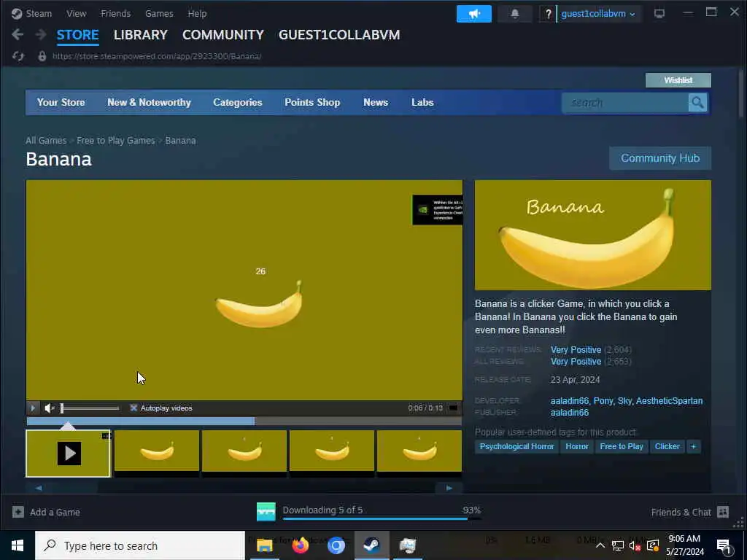
Task: Open Recent Reviews Very Positive link
Action: [576, 349]
